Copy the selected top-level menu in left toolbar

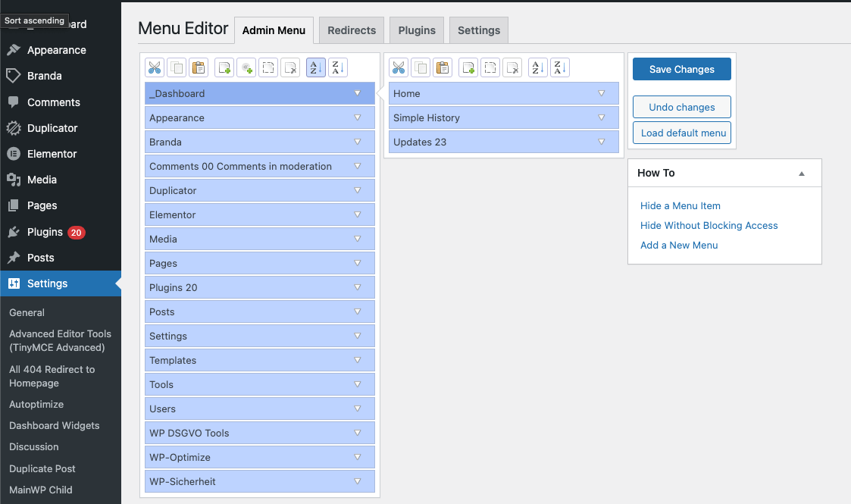177,67
